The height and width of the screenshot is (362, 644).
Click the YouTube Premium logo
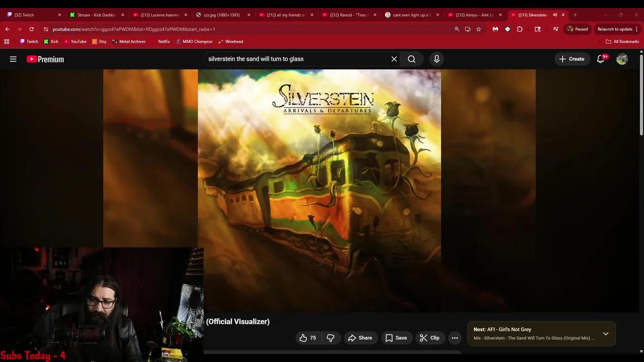pyautogui.click(x=45, y=59)
